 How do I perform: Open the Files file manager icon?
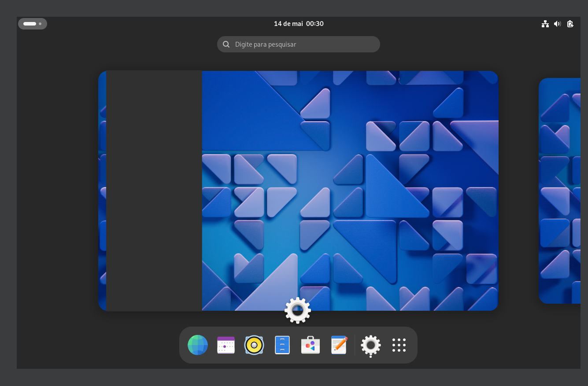(282, 345)
